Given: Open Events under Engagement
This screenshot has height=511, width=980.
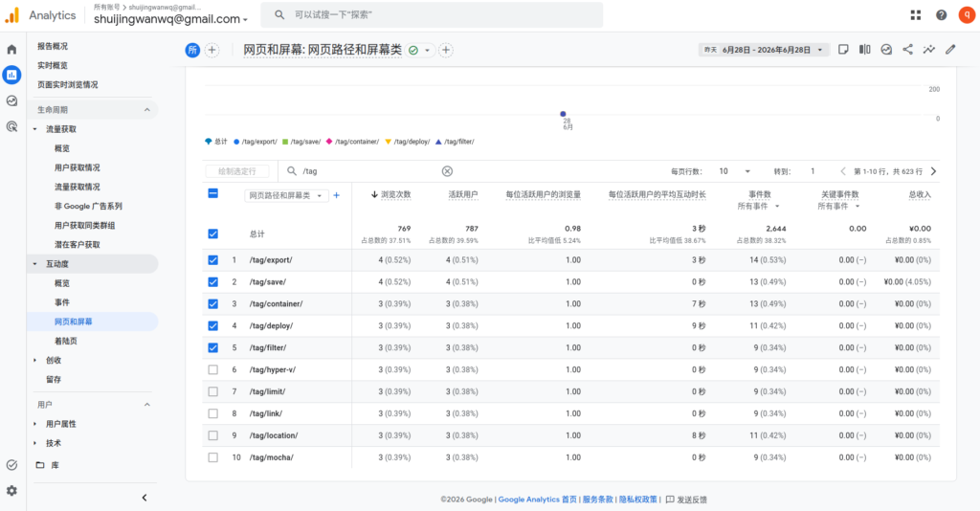Looking at the screenshot, I should tap(62, 302).
